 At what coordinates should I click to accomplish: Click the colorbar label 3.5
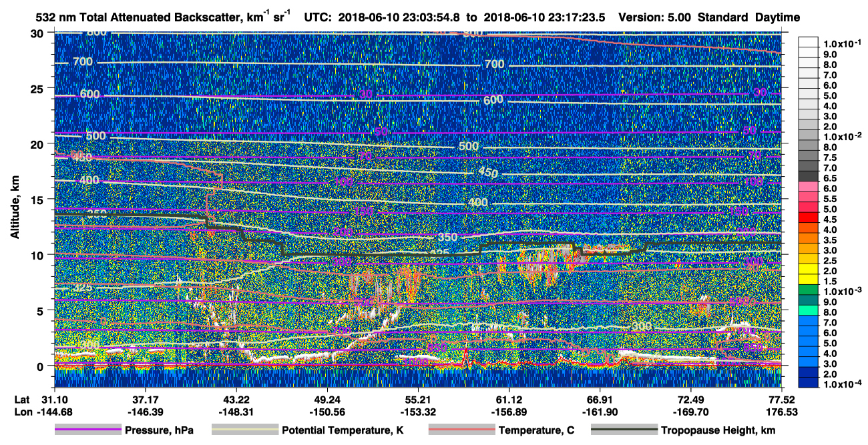(x=829, y=240)
